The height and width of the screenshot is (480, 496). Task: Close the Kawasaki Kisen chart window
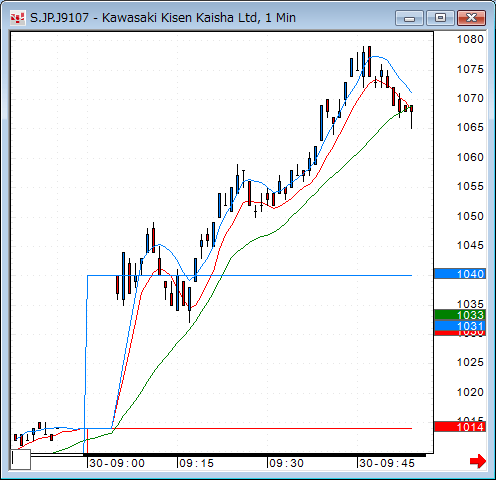tap(471, 18)
